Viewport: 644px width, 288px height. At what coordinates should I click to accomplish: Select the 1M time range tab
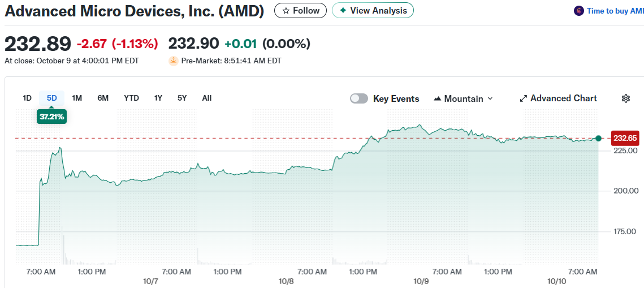pos(77,98)
